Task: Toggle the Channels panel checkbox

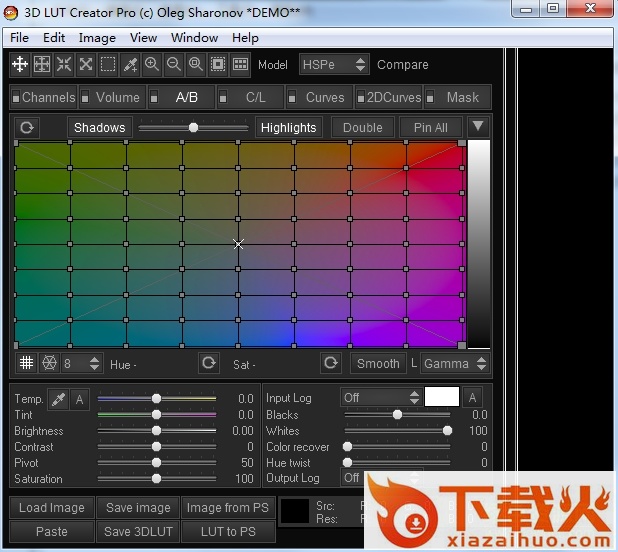Action: [16, 98]
